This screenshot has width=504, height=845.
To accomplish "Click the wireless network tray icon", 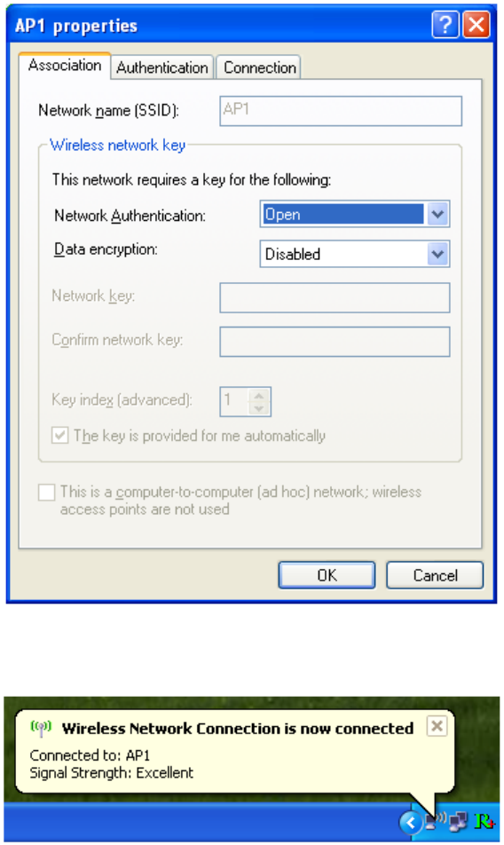I will pyautogui.click(x=437, y=821).
